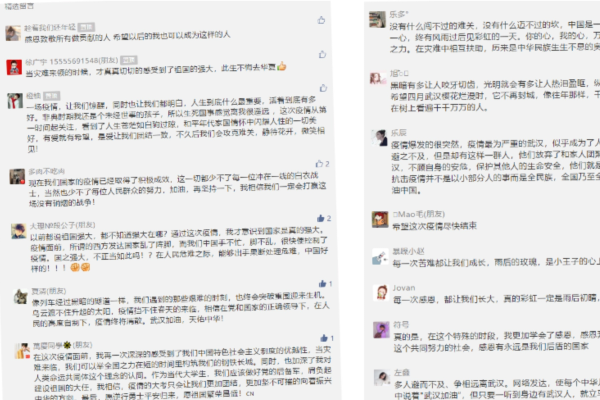The image size is (600, 400).
Task: Click 乐多's avatar image
Action: [377, 20]
